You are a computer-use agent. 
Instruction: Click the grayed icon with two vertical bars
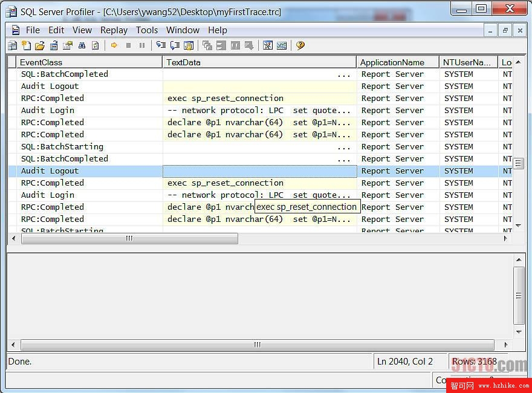[235, 45]
